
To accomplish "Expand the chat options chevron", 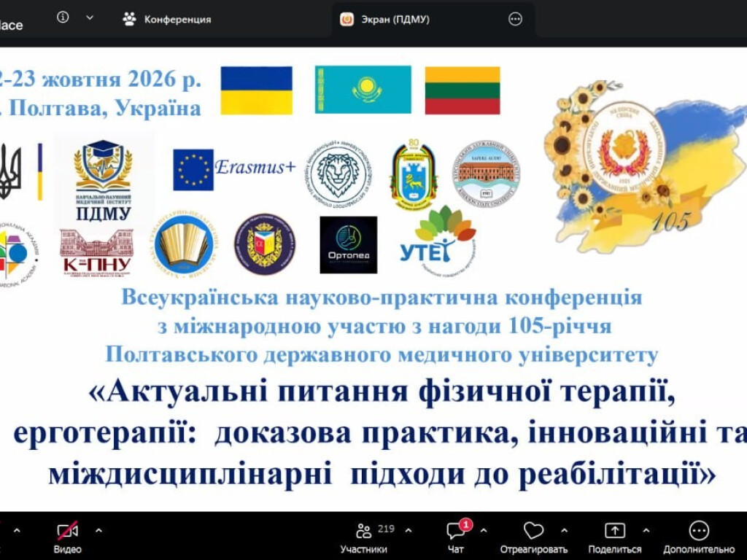I will [x=484, y=530].
